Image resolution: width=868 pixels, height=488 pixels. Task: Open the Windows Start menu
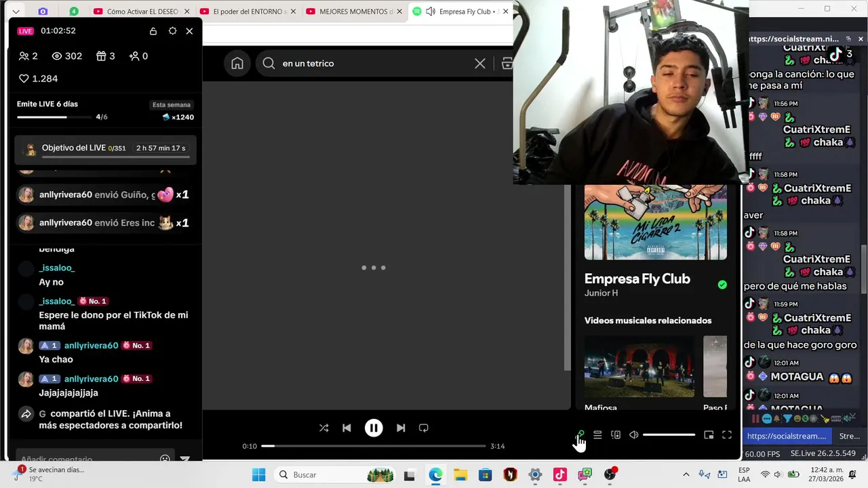pyautogui.click(x=259, y=474)
